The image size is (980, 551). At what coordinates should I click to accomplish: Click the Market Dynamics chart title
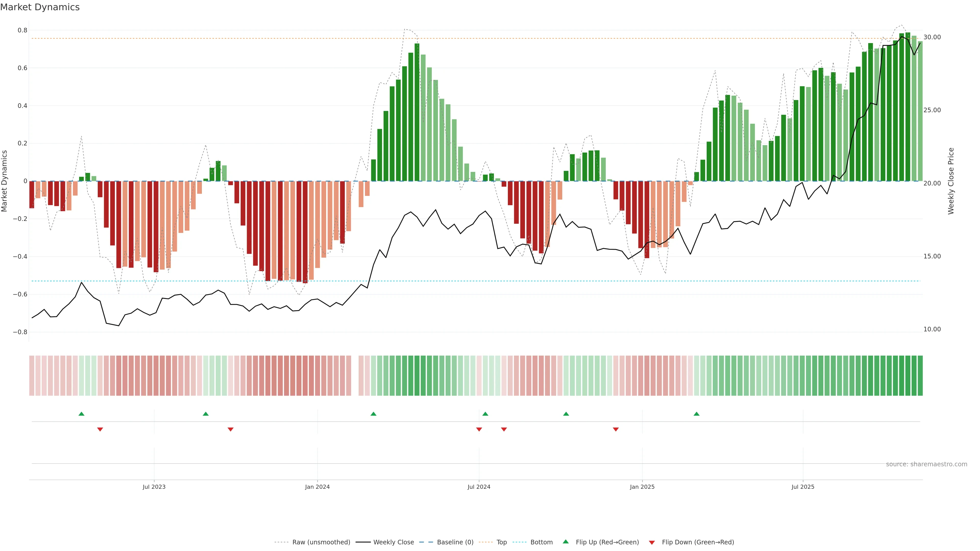click(x=40, y=7)
